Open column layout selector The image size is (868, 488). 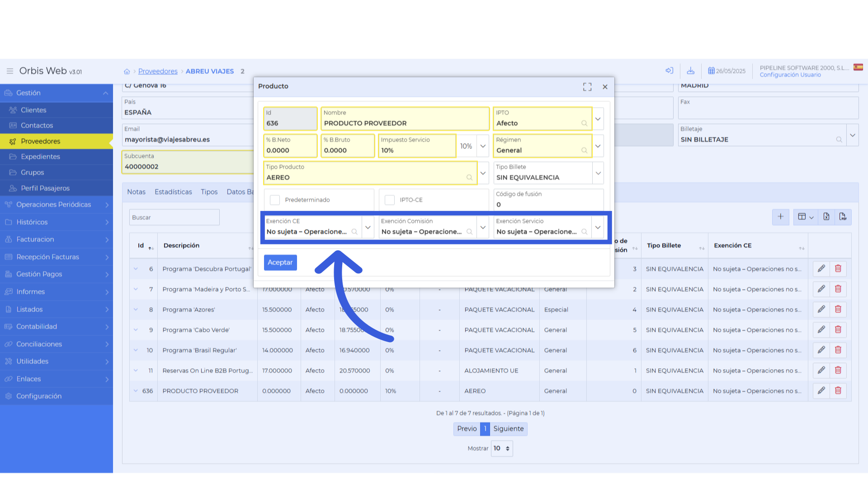click(x=806, y=217)
